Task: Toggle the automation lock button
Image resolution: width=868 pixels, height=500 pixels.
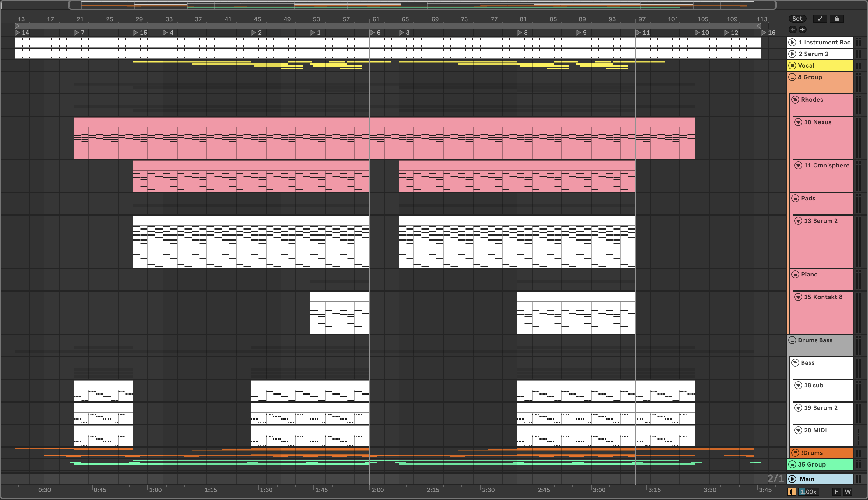Action: click(x=836, y=19)
